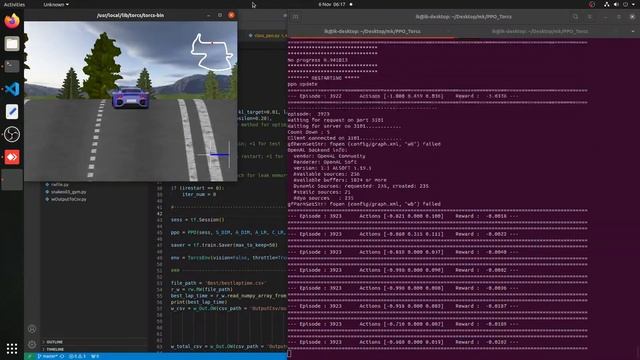Open the Terminal icon in the dock
640x360 pixels.
point(12,66)
